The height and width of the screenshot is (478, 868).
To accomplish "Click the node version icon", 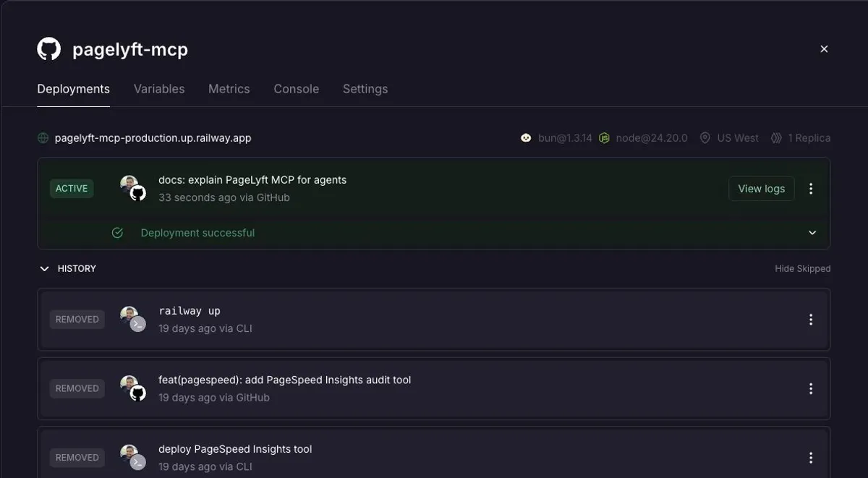I will pyautogui.click(x=604, y=137).
